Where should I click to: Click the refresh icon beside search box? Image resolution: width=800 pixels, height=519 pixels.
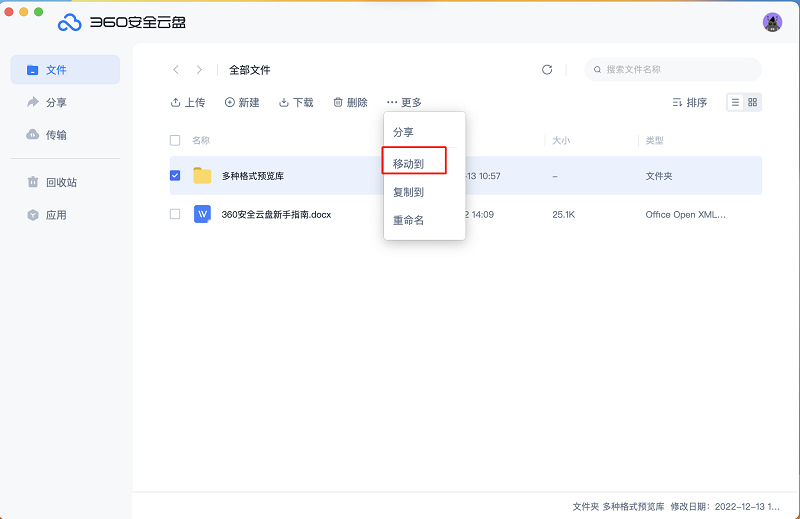[x=546, y=70]
